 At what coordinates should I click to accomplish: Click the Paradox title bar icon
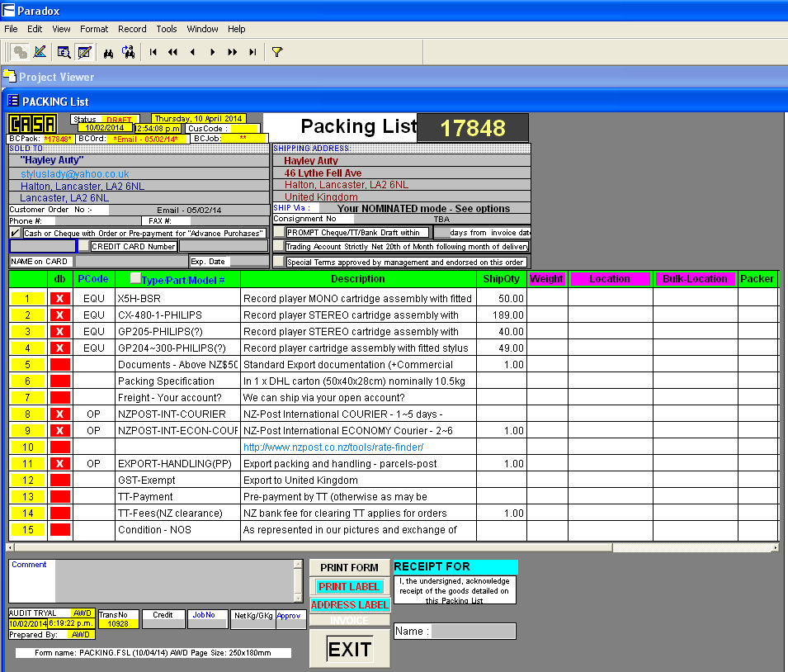pyautogui.click(x=8, y=10)
